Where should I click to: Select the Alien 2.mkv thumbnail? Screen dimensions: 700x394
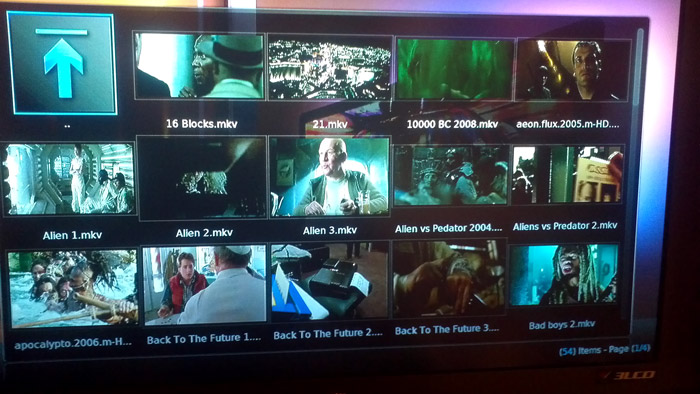[203, 178]
